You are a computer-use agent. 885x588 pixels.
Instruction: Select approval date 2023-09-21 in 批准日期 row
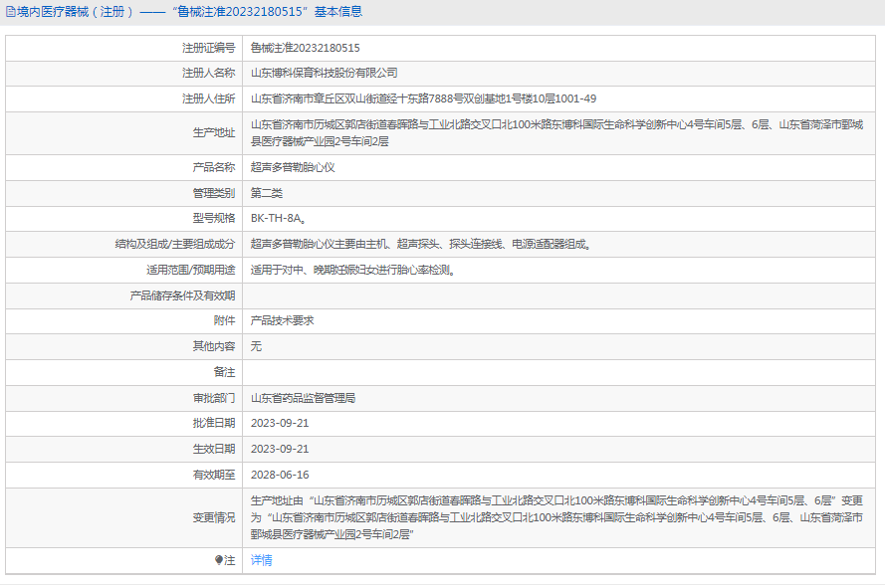(280, 423)
